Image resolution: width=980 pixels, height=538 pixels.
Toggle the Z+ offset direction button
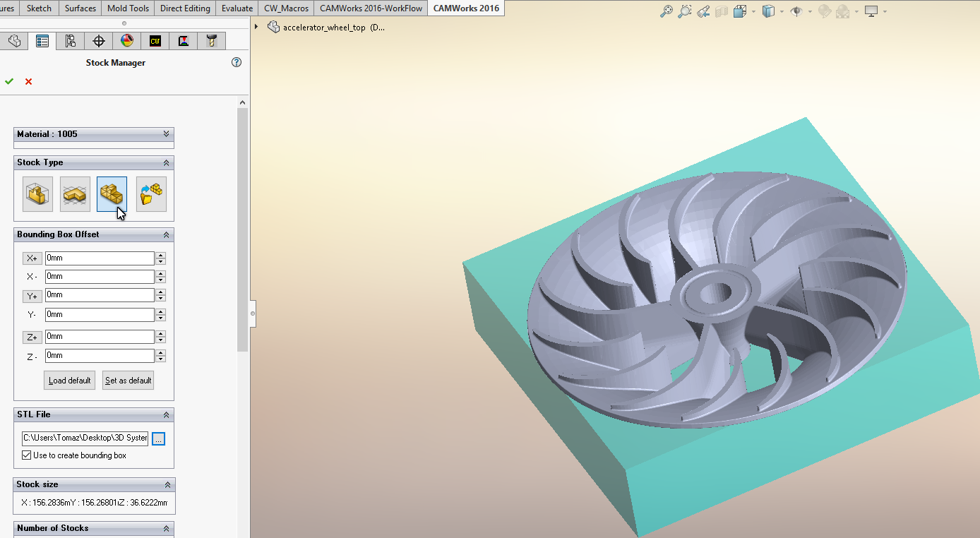pyautogui.click(x=32, y=337)
